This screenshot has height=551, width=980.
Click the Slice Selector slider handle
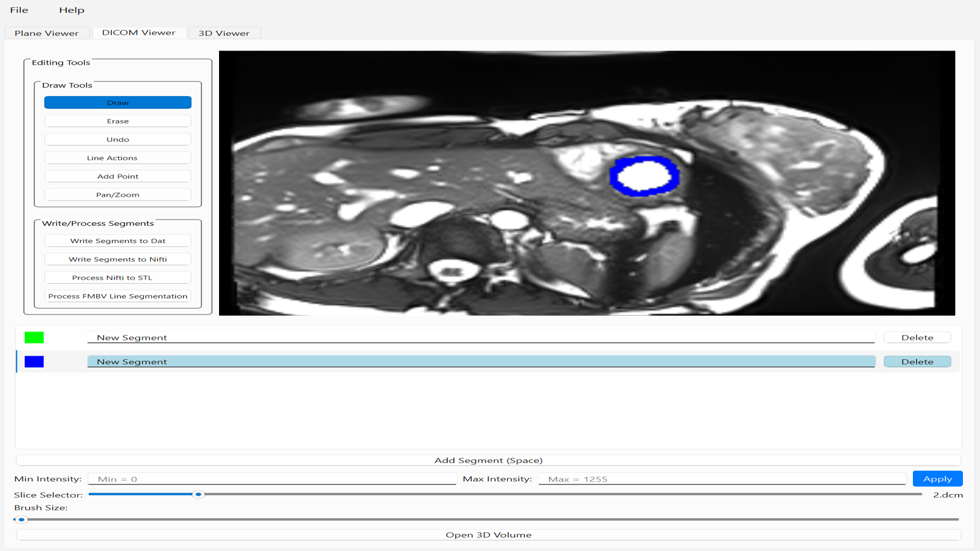pyautogui.click(x=198, y=495)
